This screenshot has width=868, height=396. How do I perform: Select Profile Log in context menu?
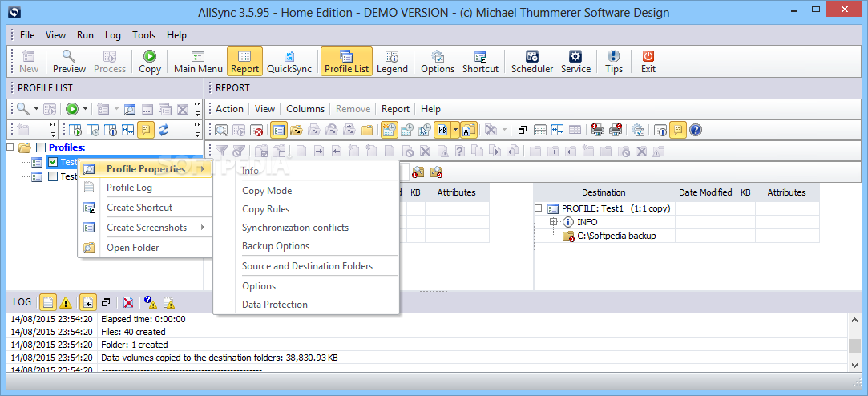coord(145,188)
